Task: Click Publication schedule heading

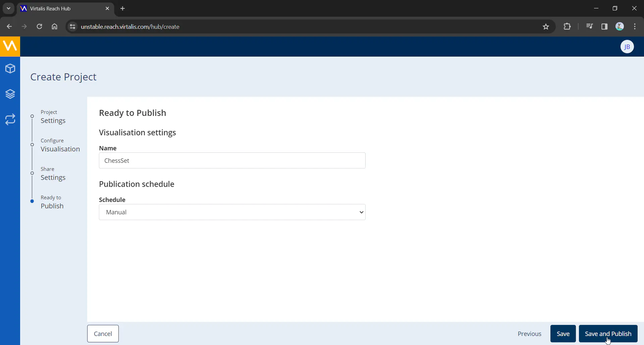Action: (137, 184)
